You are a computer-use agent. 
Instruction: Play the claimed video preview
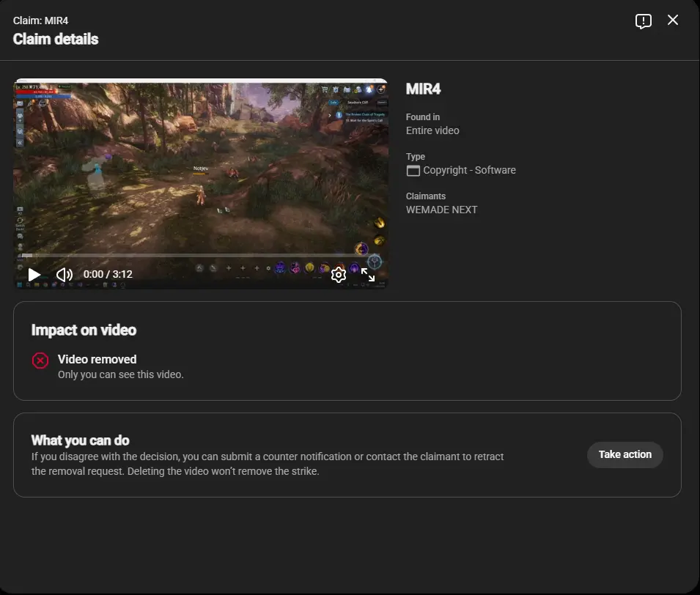pyautogui.click(x=34, y=275)
